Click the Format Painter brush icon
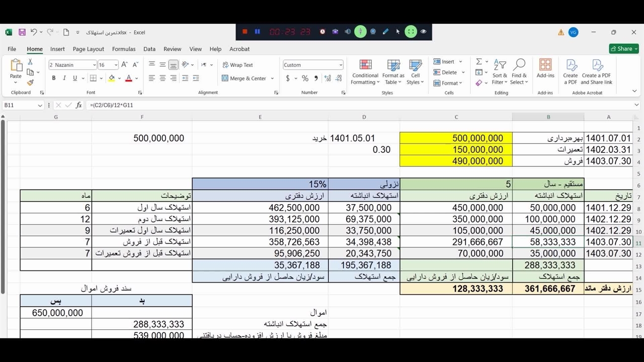This screenshot has width=644, height=362. pos(30,82)
